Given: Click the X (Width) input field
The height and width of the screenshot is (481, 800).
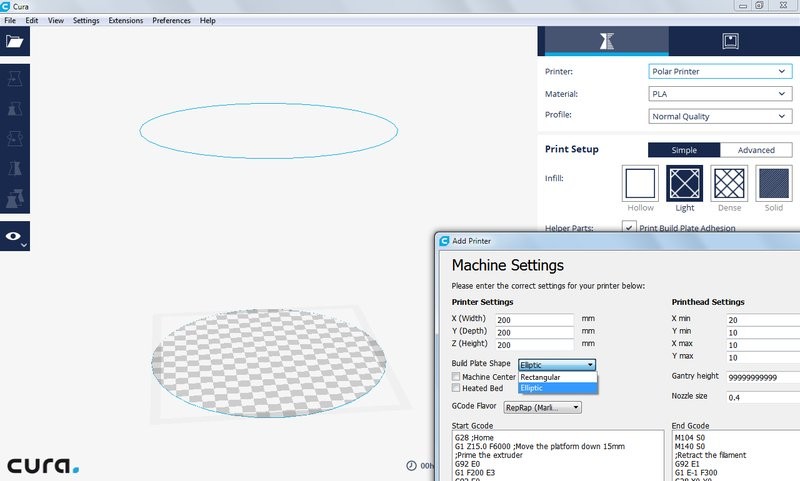Looking at the screenshot, I should tap(533, 319).
